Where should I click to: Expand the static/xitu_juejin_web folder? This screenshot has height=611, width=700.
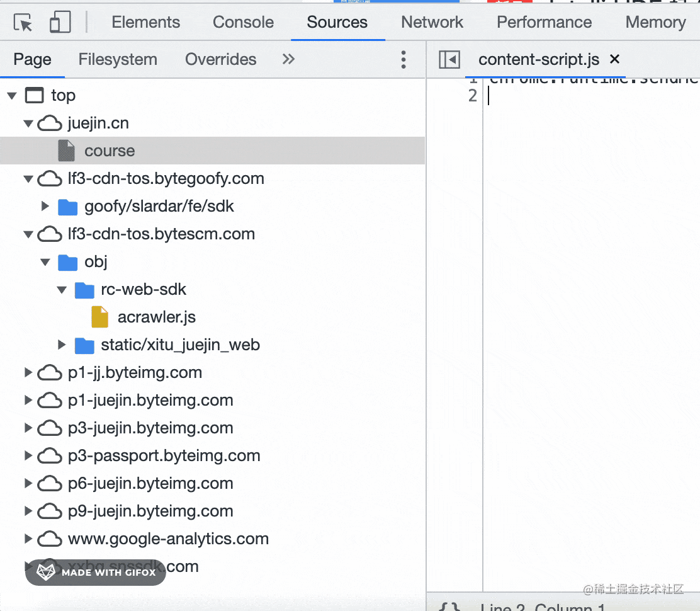pos(62,345)
